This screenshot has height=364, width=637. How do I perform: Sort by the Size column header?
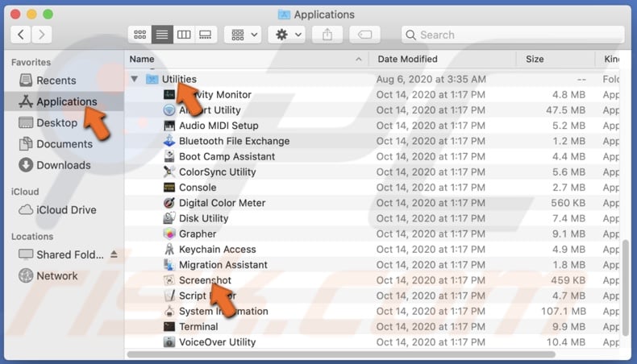click(x=535, y=60)
